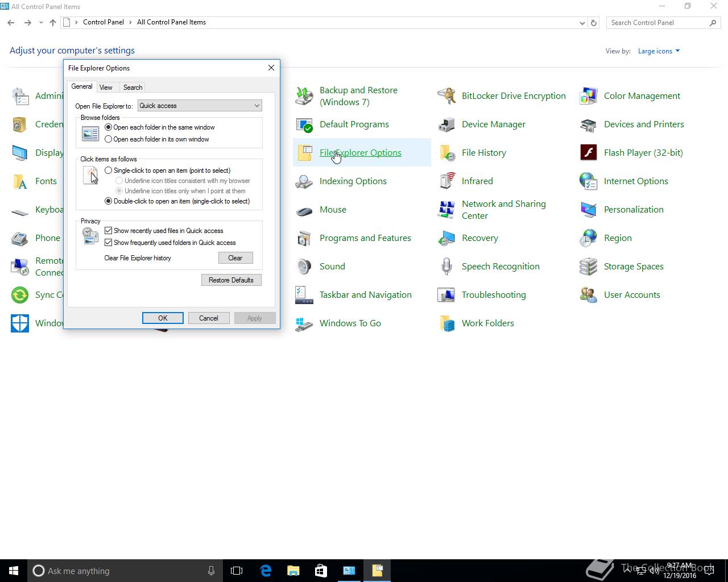Screen dimensions: 728x582
Task: Switch to the View tab
Action: pyautogui.click(x=106, y=88)
